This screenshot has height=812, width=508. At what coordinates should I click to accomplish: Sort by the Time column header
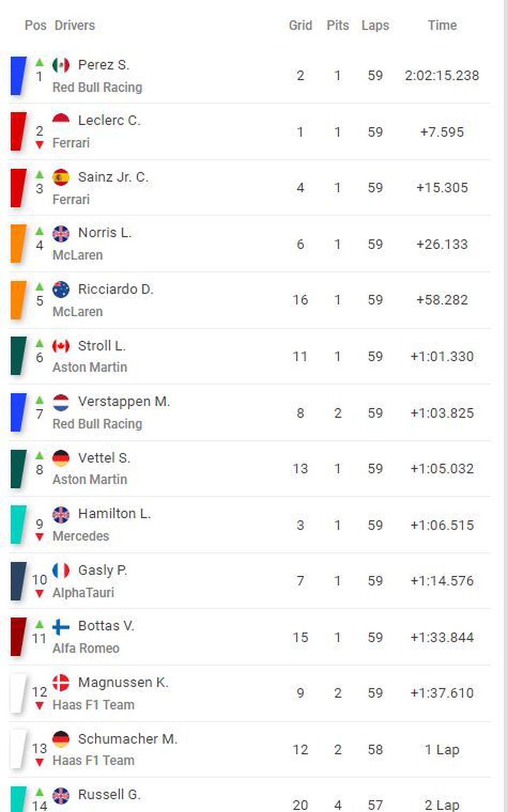[x=442, y=25]
